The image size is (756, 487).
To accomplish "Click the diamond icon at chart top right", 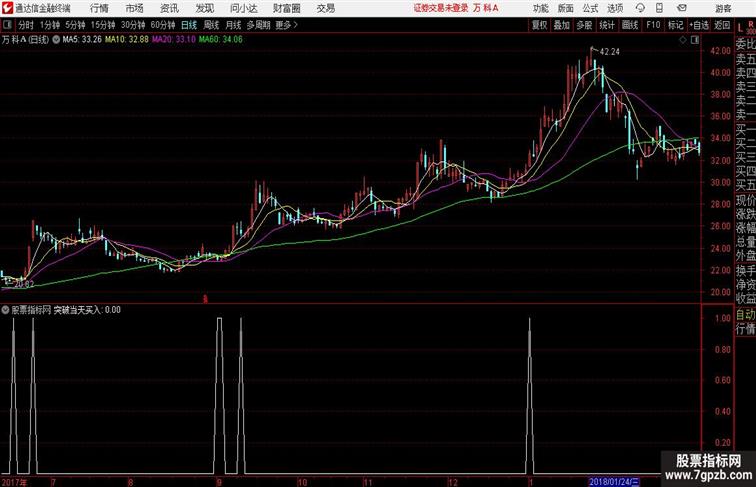I will point(683,40).
